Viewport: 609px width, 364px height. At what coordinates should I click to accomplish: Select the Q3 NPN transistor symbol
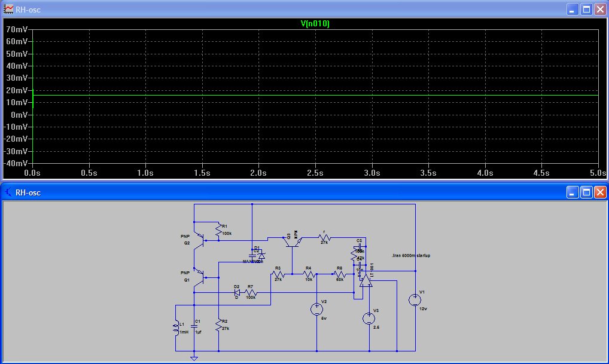[292, 241]
